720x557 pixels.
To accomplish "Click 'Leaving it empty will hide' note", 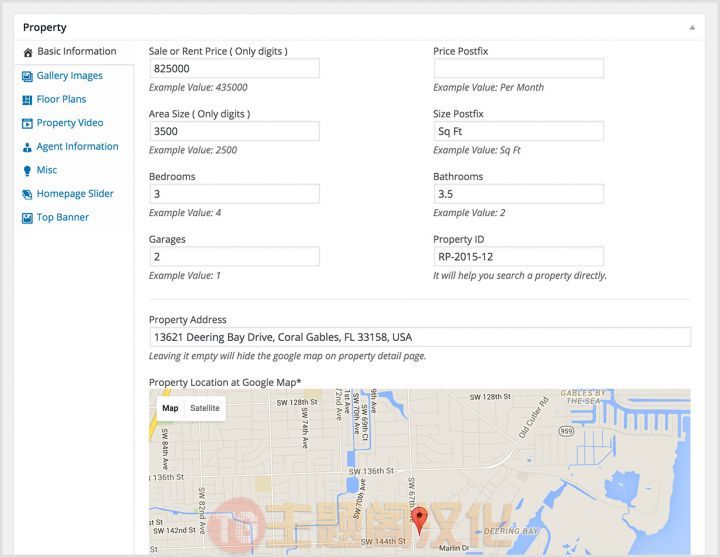I will click(287, 356).
